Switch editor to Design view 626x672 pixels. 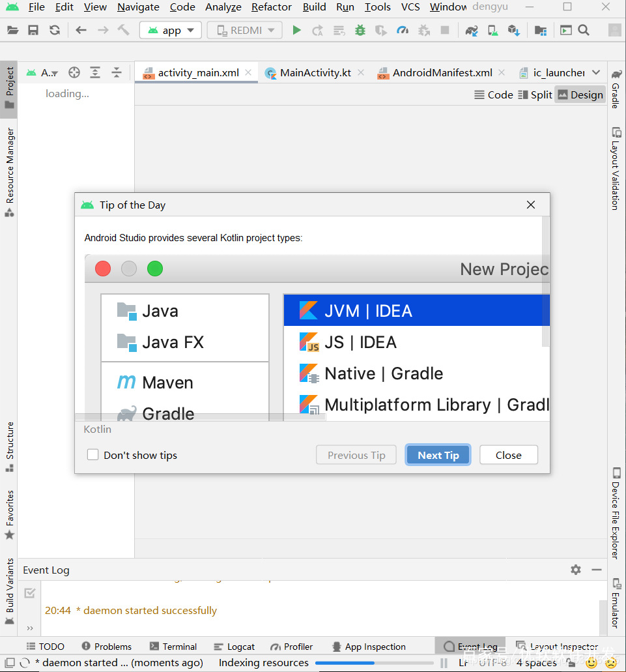(580, 95)
